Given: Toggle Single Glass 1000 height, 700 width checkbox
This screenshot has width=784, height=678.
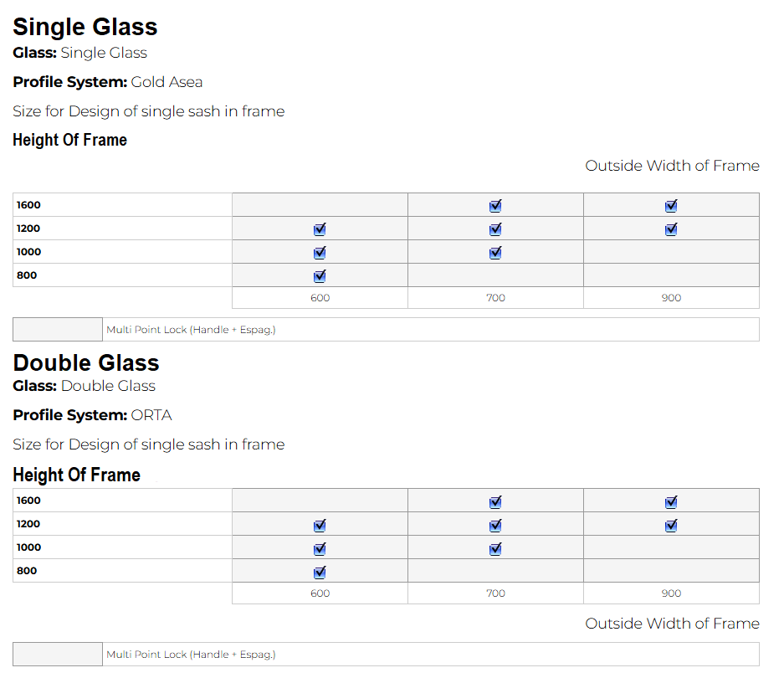Looking at the screenshot, I should 495,253.
